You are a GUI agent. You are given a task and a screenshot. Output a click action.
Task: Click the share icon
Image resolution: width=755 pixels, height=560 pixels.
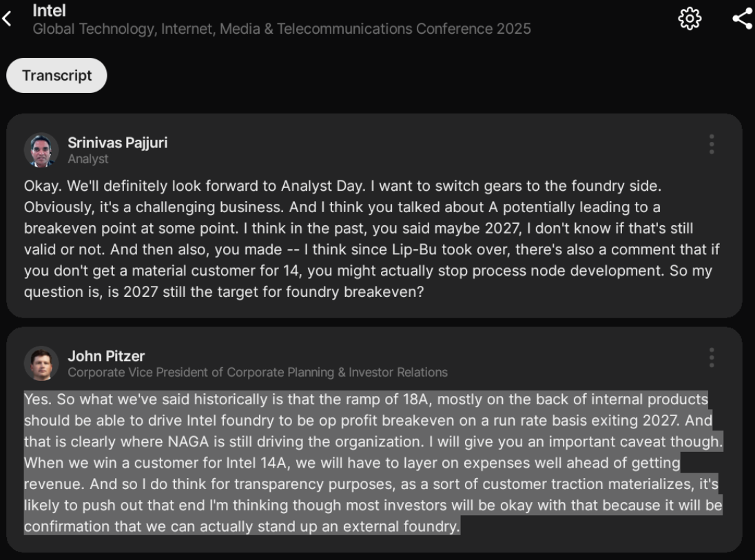pyautogui.click(x=742, y=19)
